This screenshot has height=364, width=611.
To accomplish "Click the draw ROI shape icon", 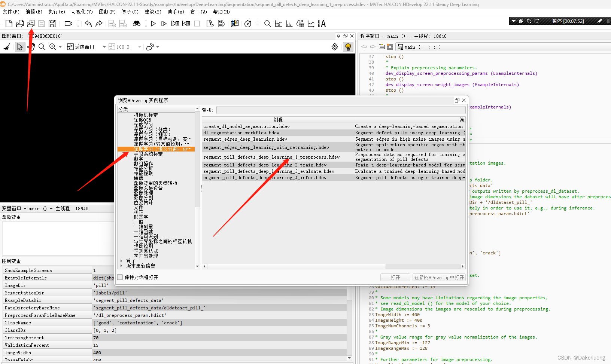I will [x=150, y=47].
